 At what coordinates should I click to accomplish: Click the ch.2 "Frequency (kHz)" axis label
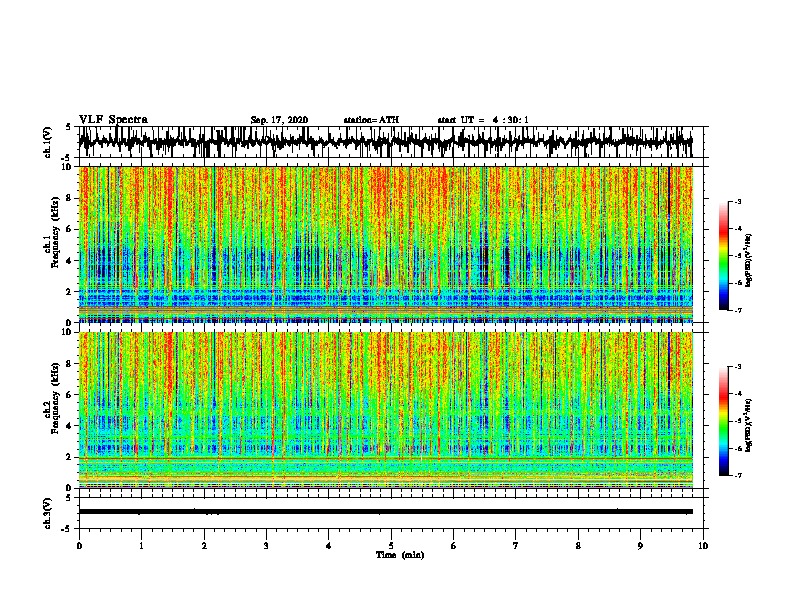(x=55, y=398)
